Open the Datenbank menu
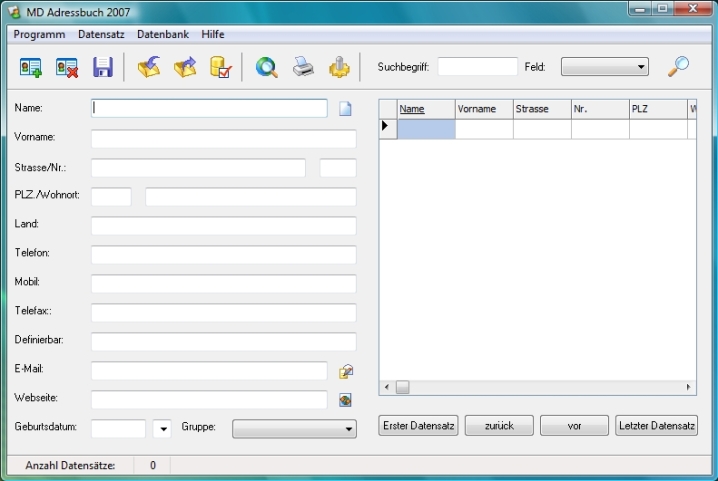718x481 pixels. (162, 34)
